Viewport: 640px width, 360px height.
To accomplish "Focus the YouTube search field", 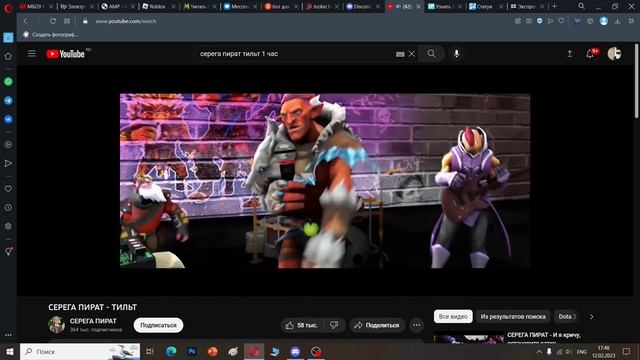I will 296,53.
